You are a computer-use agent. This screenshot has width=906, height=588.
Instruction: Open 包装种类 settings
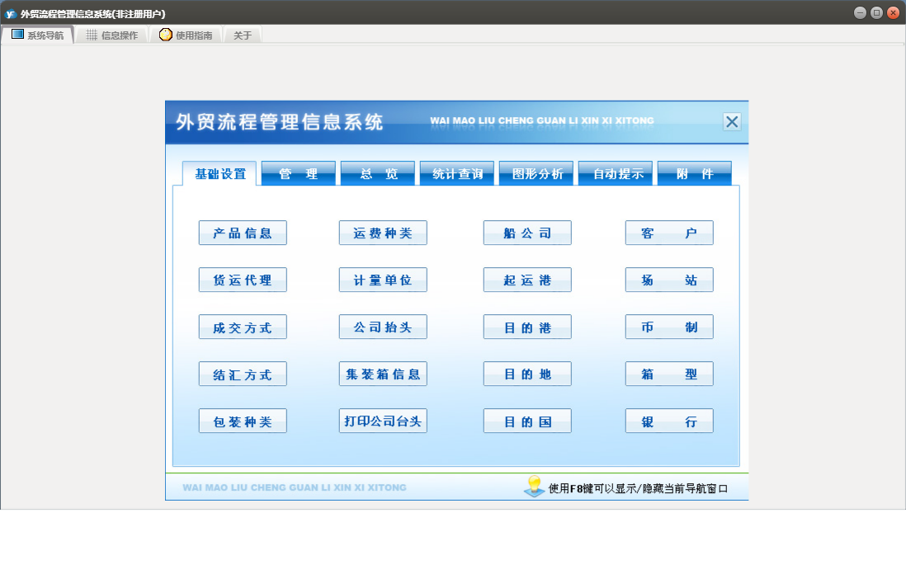(x=243, y=421)
